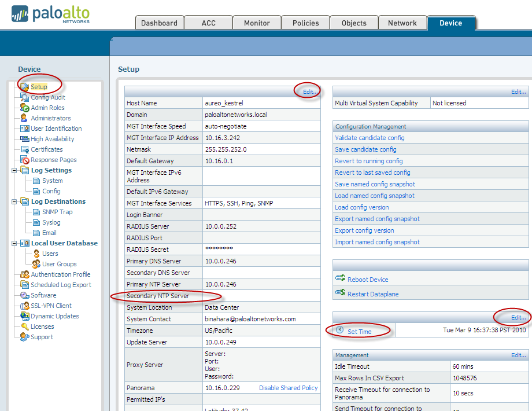
Task: Select the Update Server value 10.0.0.249
Action: coord(221,342)
